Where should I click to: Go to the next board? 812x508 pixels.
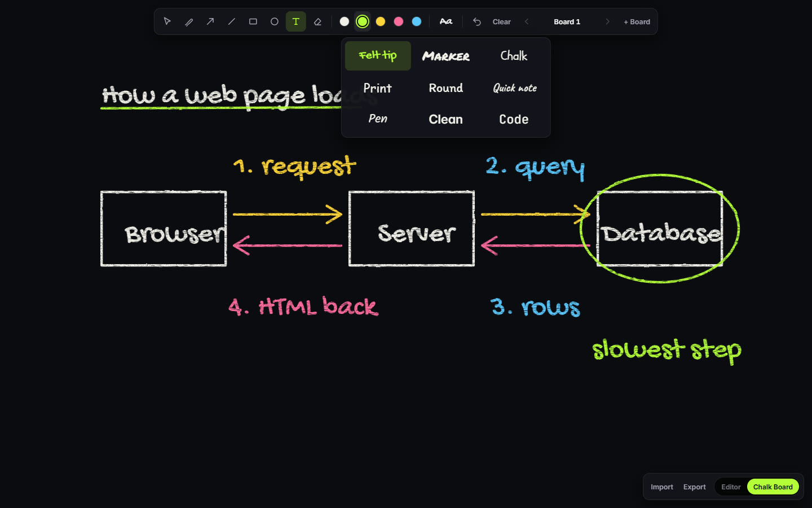(607, 21)
